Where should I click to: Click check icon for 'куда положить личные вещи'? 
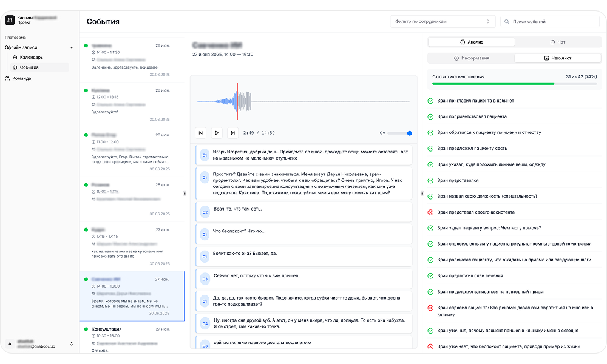[430, 165]
